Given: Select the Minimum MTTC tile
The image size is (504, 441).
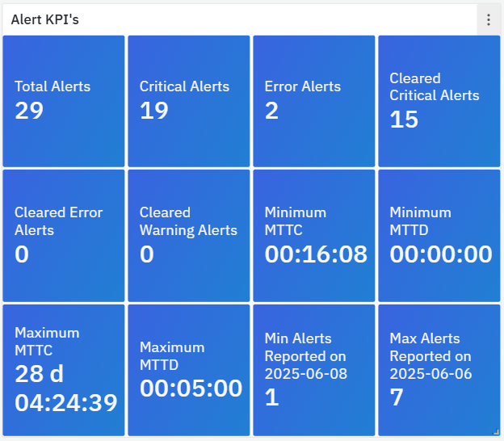Looking at the screenshot, I should (x=314, y=235).
